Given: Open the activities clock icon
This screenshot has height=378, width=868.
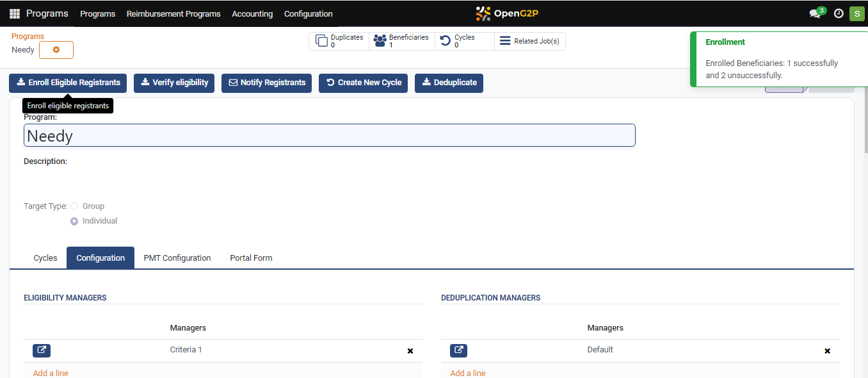Looking at the screenshot, I should 838,13.
